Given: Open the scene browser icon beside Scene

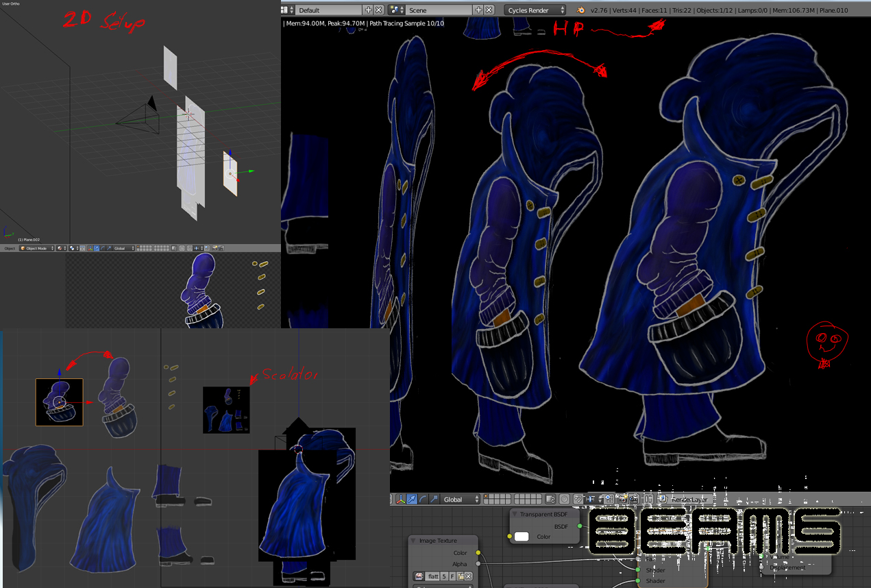Looking at the screenshot, I should pos(396,10).
